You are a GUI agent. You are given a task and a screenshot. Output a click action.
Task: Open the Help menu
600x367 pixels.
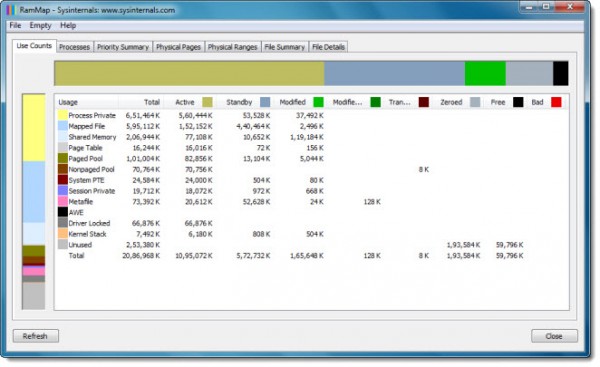tap(68, 26)
